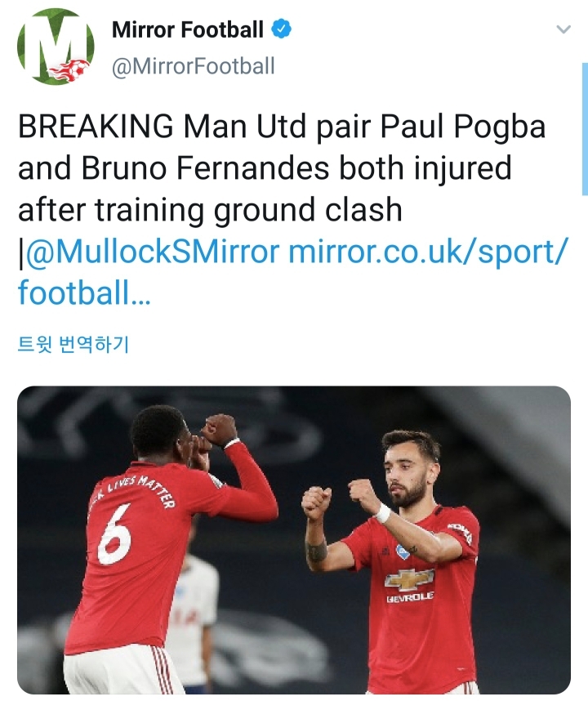Click the BREAKING word in tweet
This screenshot has width=588, height=701.
[96, 127]
